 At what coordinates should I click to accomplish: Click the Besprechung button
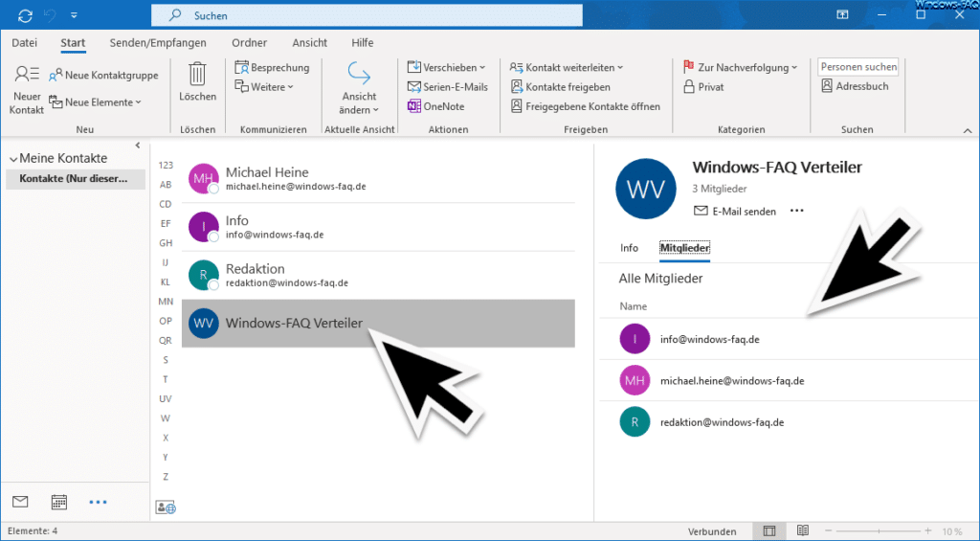(272, 68)
